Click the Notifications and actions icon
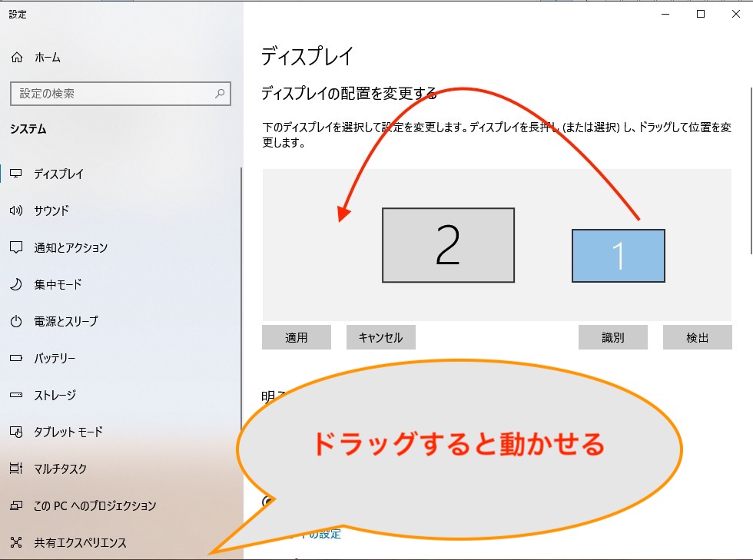Screen dimensions: 753x560 click(16, 247)
